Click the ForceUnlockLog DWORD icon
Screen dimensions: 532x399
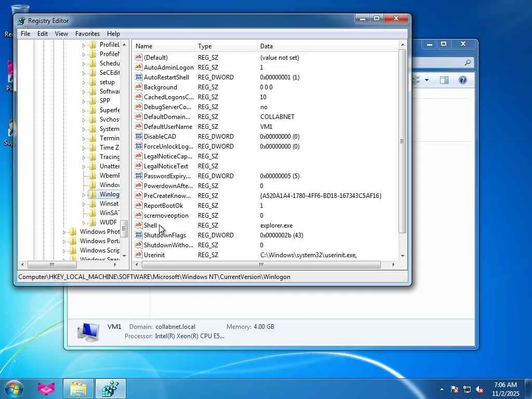[138, 146]
